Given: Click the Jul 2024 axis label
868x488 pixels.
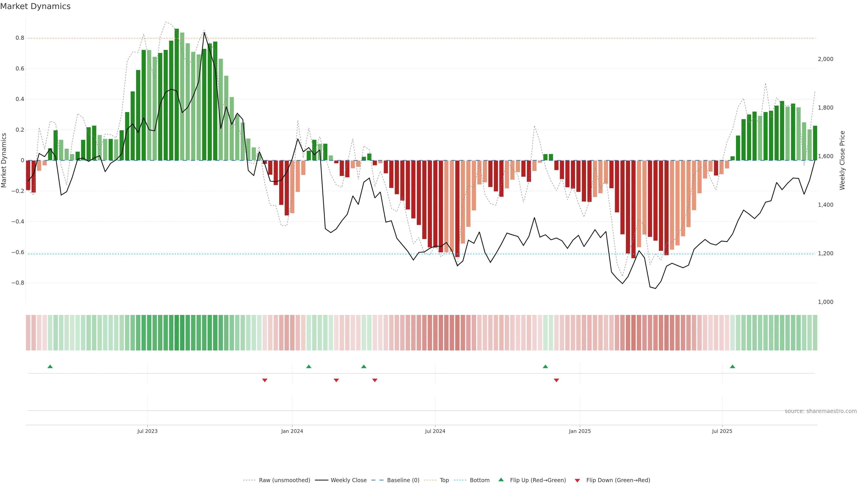Looking at the screenshot, I should pos(435,431).
